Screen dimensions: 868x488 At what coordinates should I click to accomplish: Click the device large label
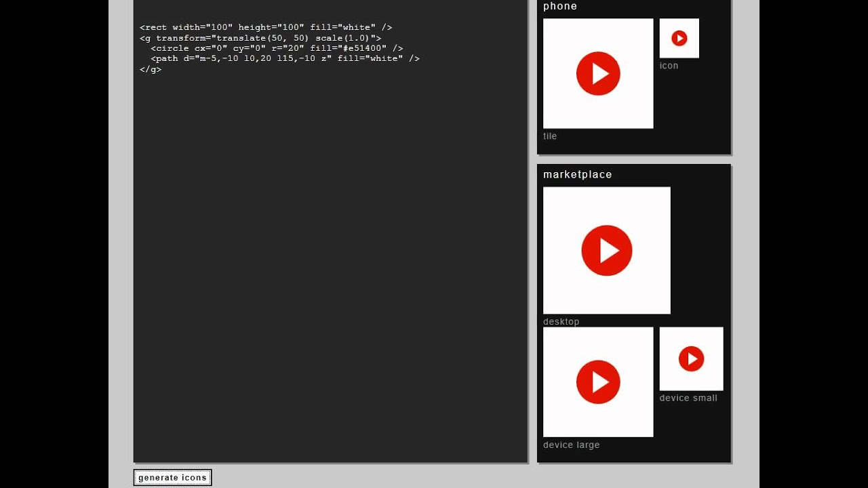[572, 445]
